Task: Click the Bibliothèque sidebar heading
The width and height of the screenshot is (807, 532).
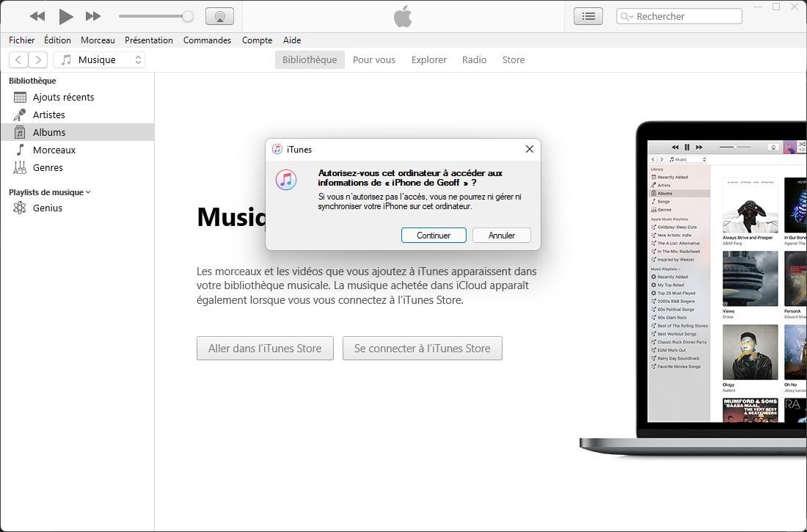Action: [32, 81]
